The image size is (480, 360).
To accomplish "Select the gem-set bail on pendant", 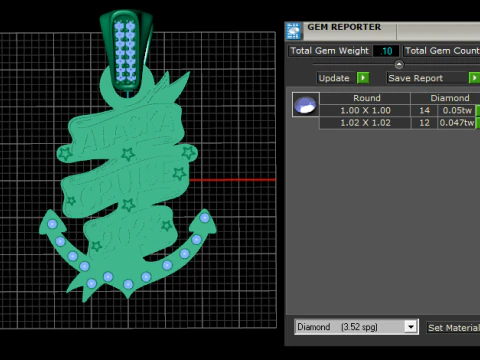I will tap(126, 52).
